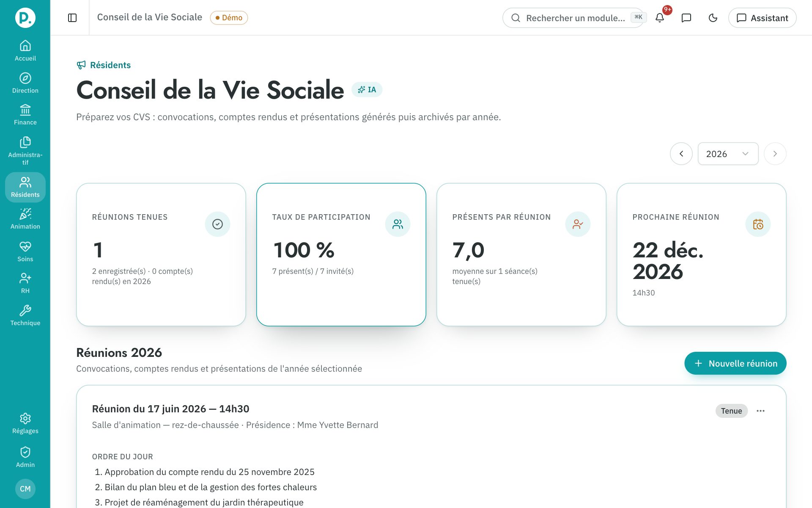Open Accueil from the sidebar
Viewport: 812px width, 508px height.
25,50
